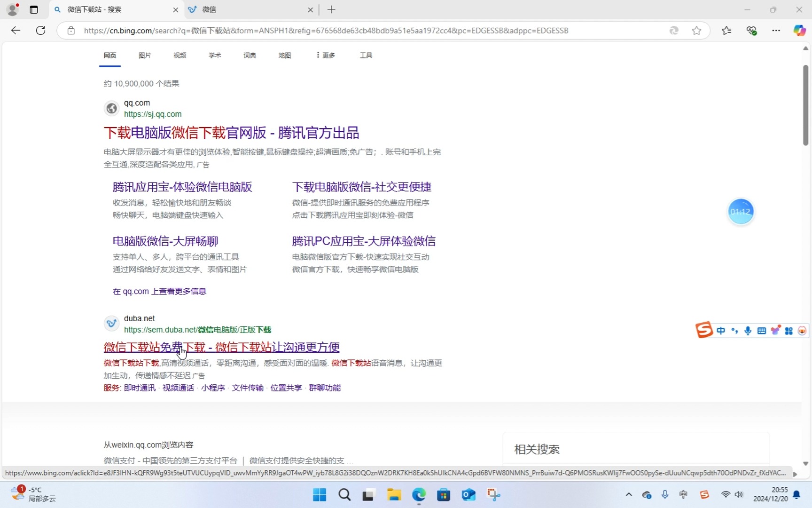812x508 pixels.
Task: Open sem.duba.net green URL link
Action: [197, 330]
